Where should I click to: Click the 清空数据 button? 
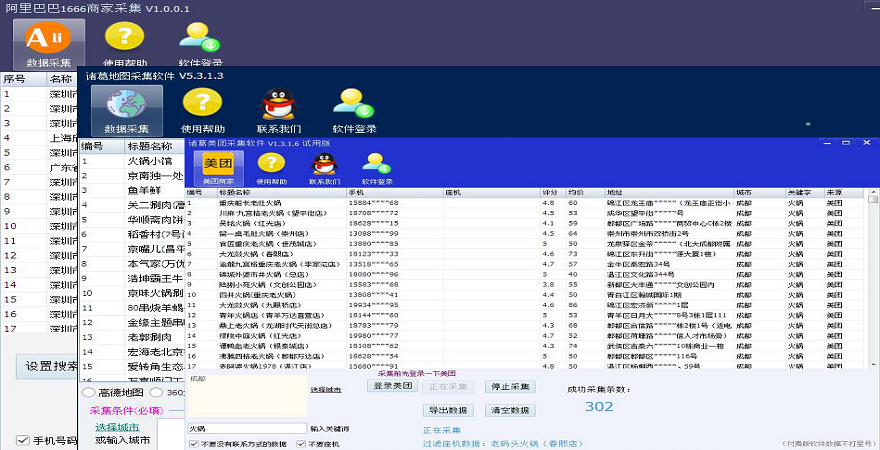pos(510,410)
